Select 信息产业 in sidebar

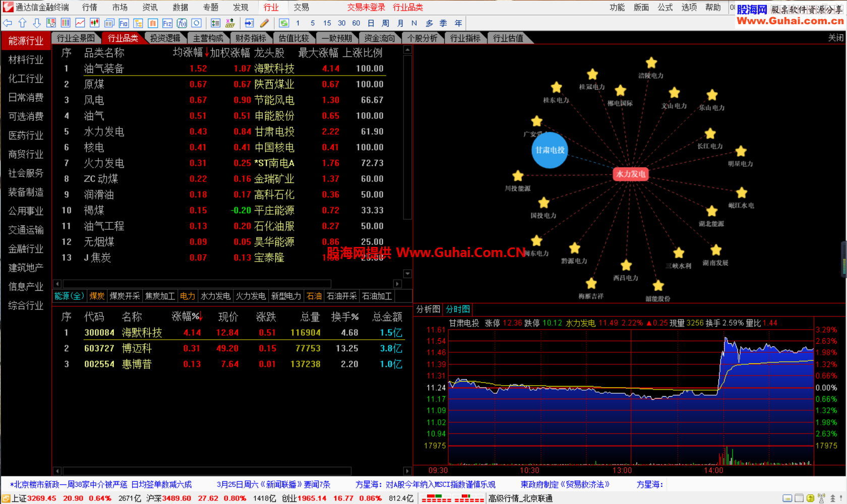[26, 287]
